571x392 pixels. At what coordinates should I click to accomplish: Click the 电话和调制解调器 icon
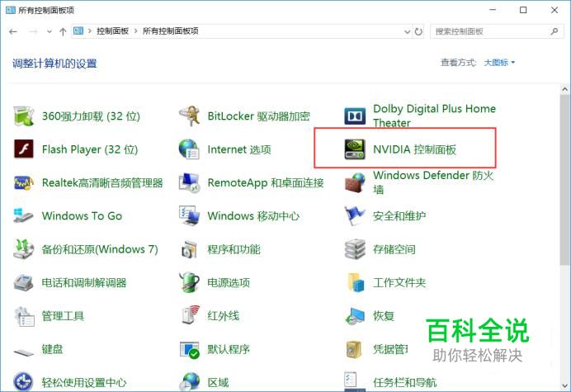24,282
